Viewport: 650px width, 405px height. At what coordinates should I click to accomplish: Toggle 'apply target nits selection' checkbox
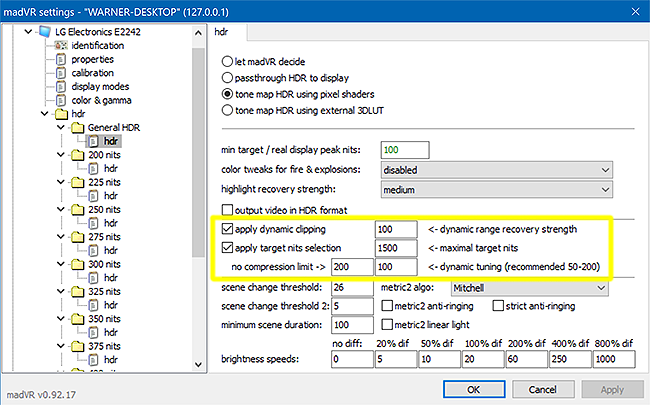[x=227, y=247]
